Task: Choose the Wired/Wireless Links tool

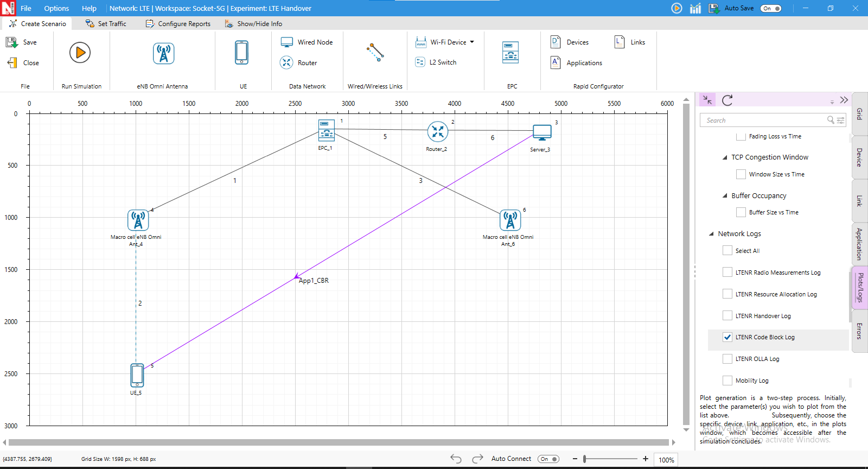Action: click(x=375, y=53)
